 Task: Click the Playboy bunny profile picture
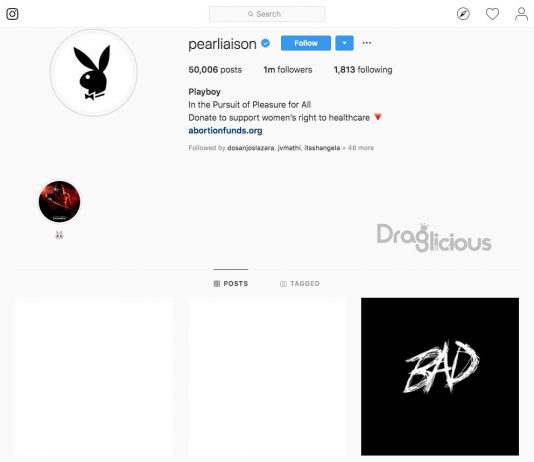coord(94,73)
